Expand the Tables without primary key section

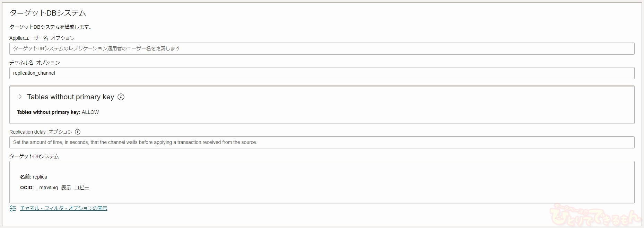(20, 97)
